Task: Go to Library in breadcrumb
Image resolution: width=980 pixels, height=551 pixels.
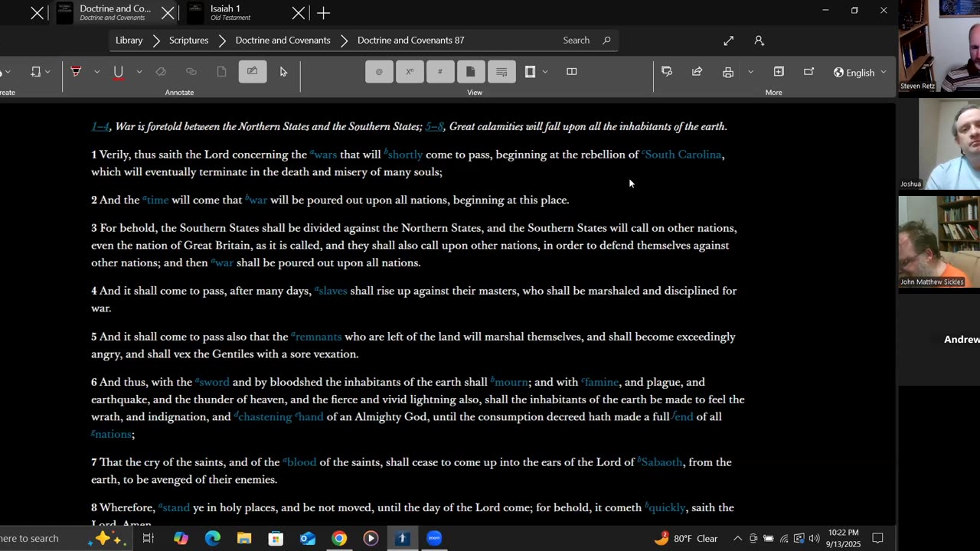Action: click(x=129, y=41)
